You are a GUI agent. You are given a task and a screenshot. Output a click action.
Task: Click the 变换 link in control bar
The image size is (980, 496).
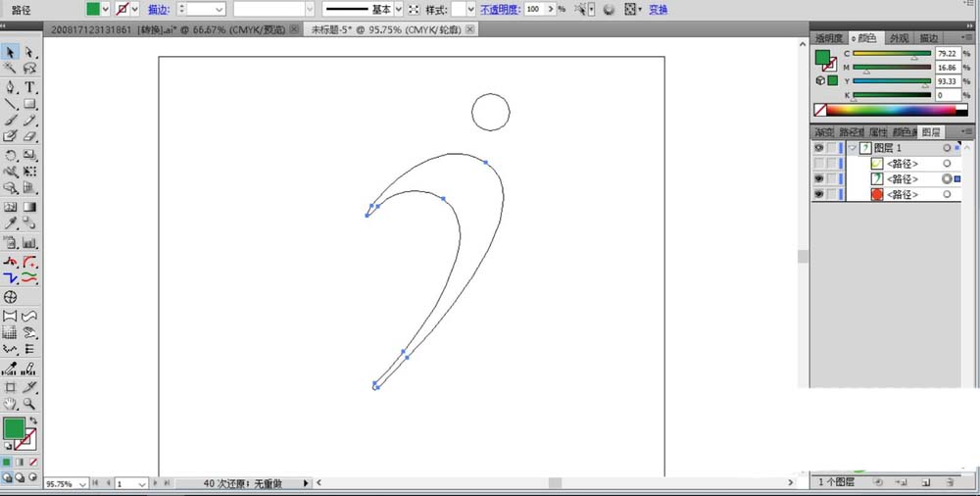659,10
